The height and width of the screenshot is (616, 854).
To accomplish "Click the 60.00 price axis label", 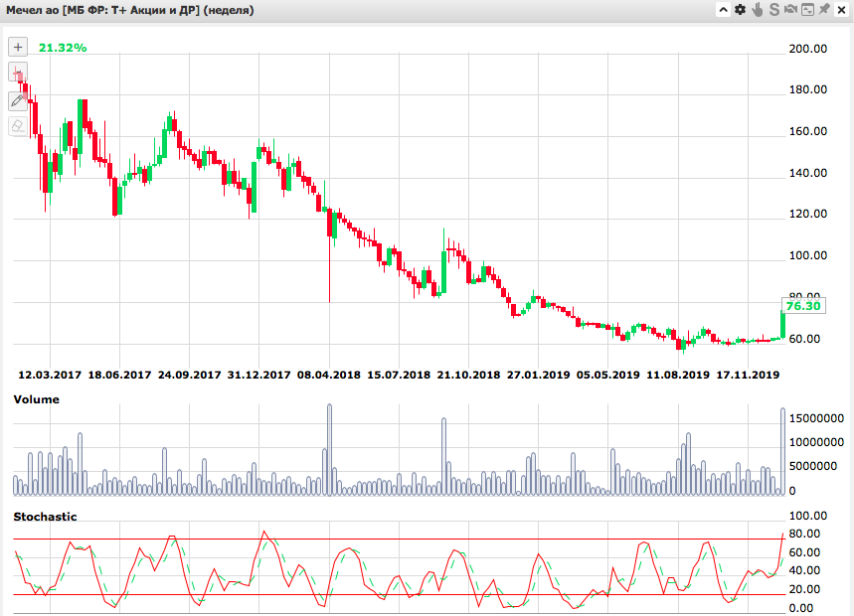I will pos(804,339).
